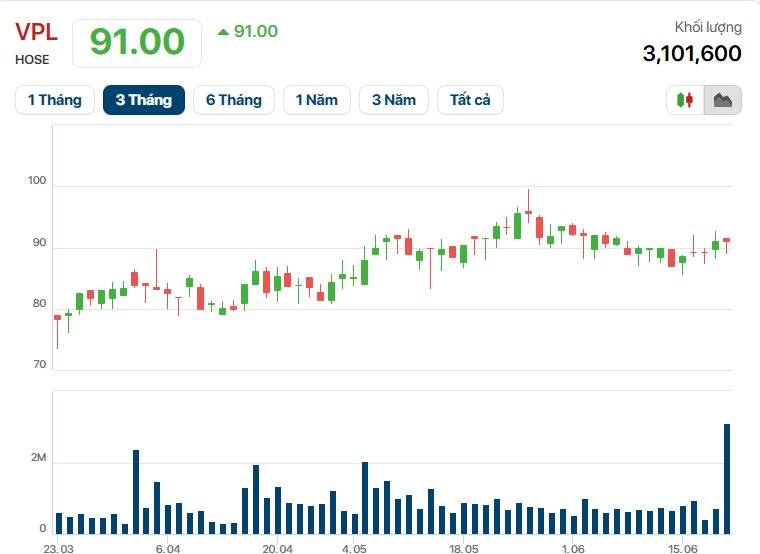This screenshot has height=554, width=760.
Task: Click the 91.00 current price box
Action: point(137,43)
